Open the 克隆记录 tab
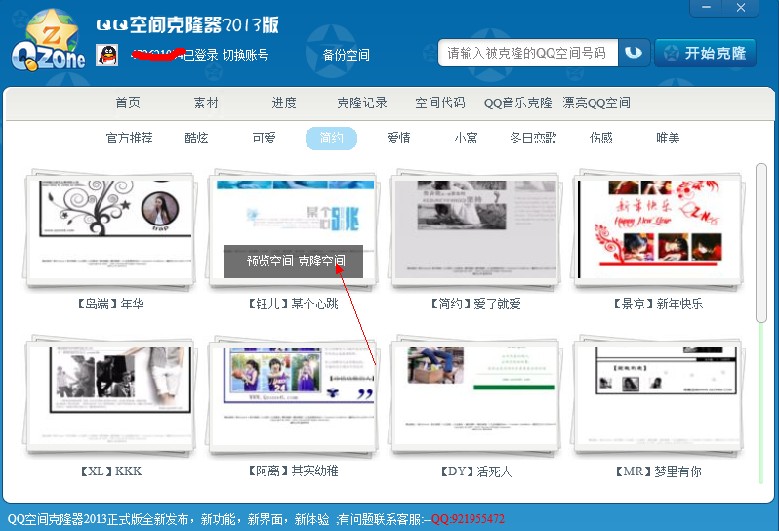The width and height of the screenshot is (779, 531). point(362,103)
